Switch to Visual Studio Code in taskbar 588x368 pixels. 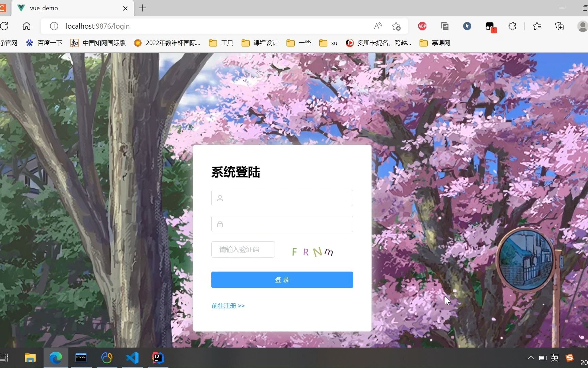click(132, 358)
